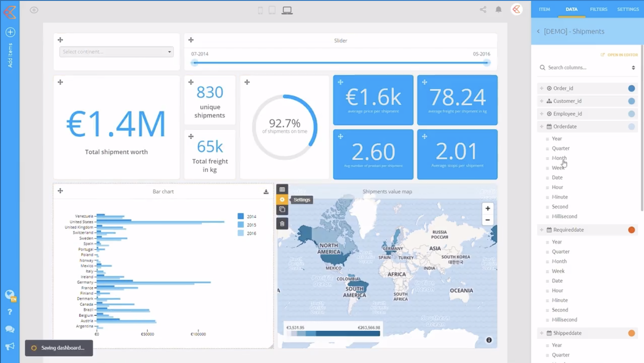The height and width of the screenshot is (363, 644).
Task: Click the Add items plus icon
Action: pos(10,32)
